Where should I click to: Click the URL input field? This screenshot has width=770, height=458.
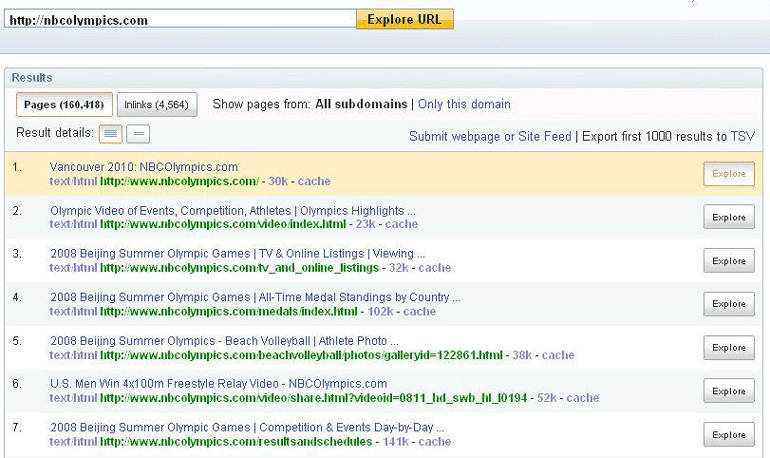tap(180, 20)
